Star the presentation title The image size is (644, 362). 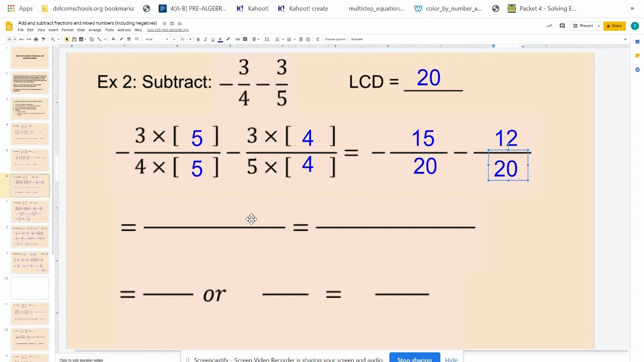(x=165, y=24)
